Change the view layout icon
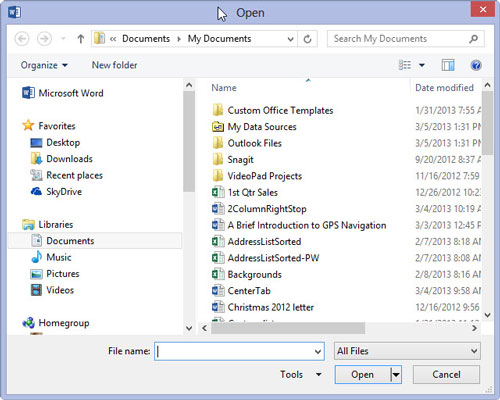Screen dimensions: 500x400 click(405, 65)
